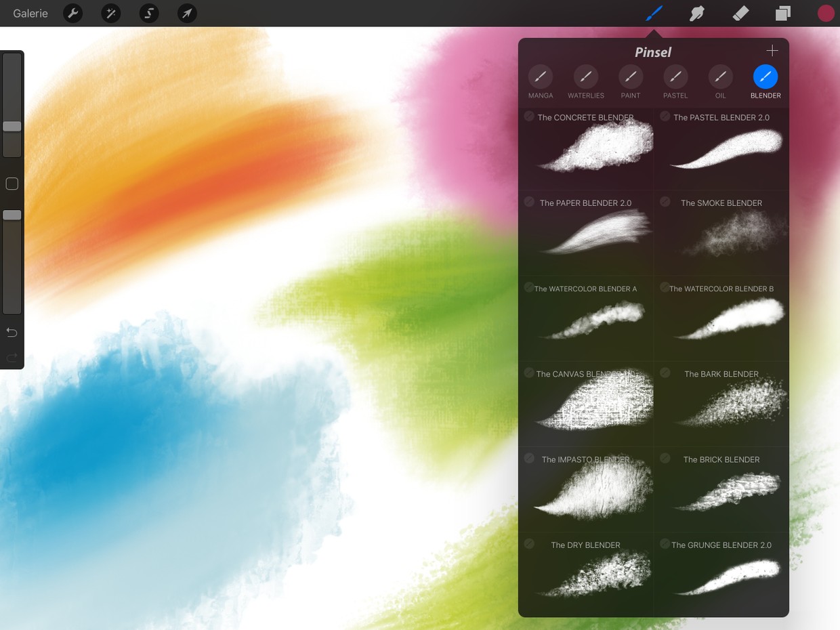Open the Selection tool
840x630 pixels.
click(x=149, y=13)
